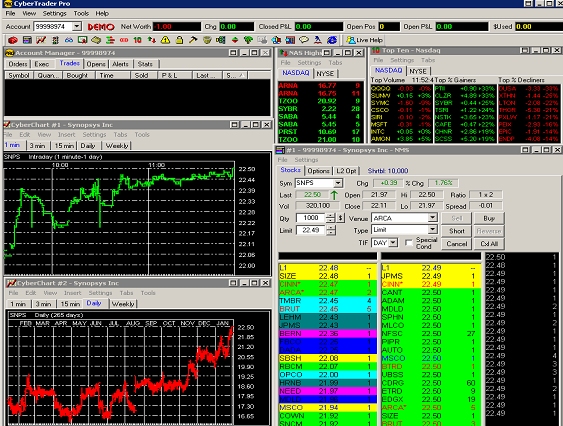Select SBSH 22.08 bid row
Image resolution: width=563 pixels, height=426 pixels.
click(x=328, y=358)
